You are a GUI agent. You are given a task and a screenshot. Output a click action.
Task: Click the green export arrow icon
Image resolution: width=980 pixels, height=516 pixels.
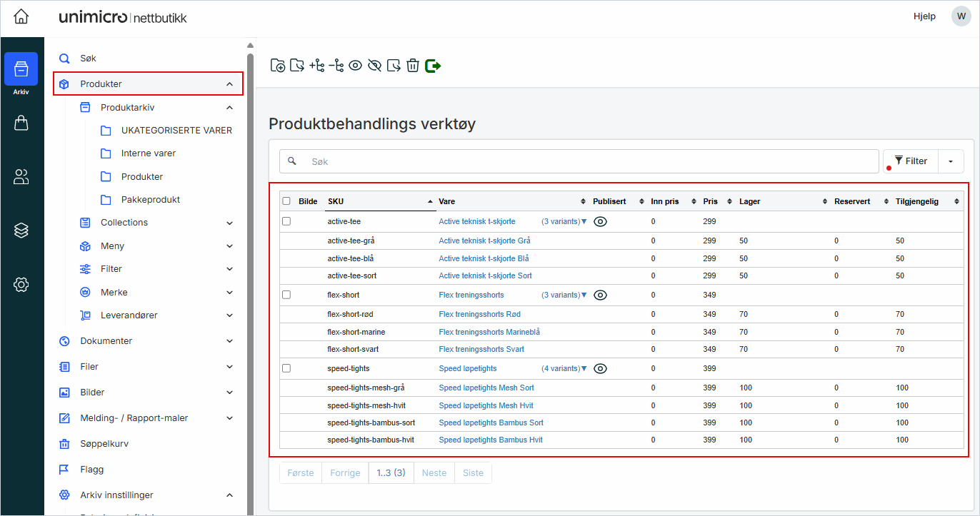(433, 66)
